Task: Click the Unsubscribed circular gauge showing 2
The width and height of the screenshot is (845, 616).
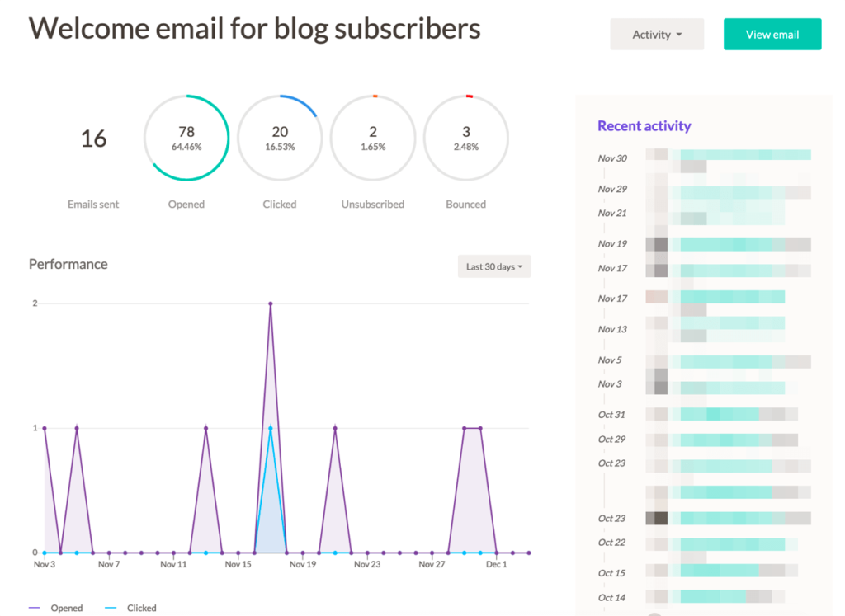Action: click(x=373, y=138)
